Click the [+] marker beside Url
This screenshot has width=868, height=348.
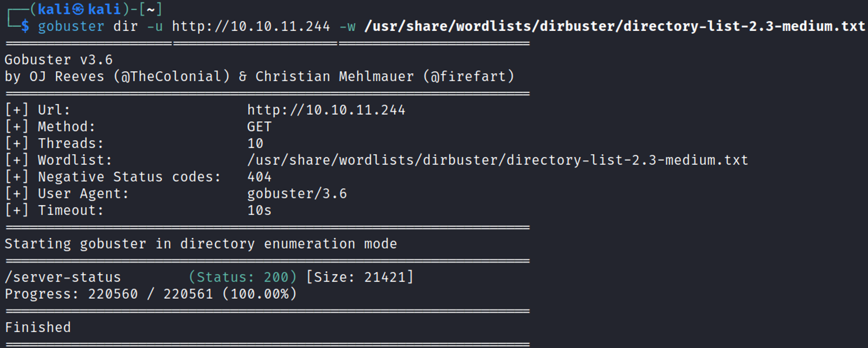click(x=17, y=110)
